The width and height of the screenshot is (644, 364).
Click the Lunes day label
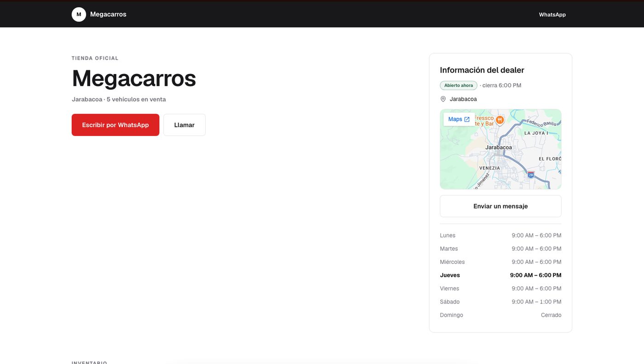(448, 235)
